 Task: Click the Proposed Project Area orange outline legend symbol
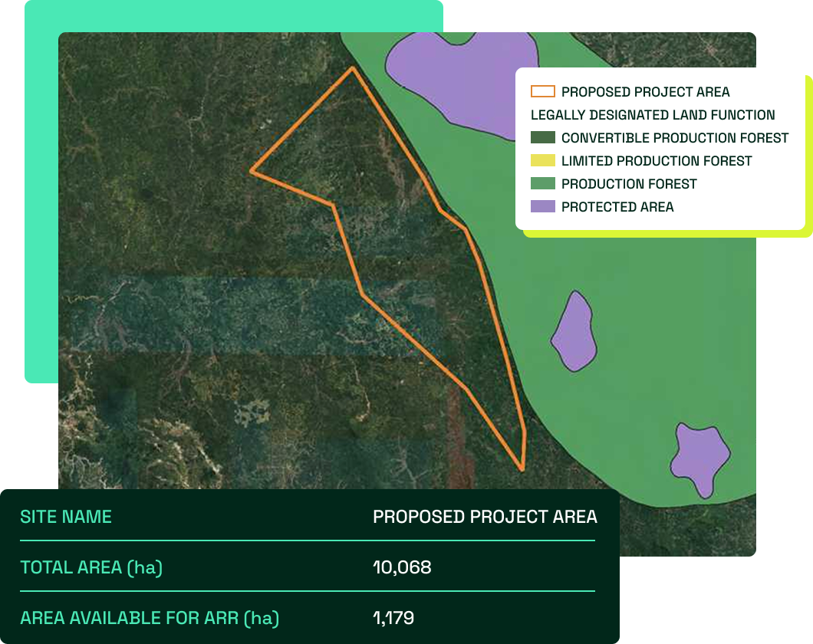coord(542,92)
